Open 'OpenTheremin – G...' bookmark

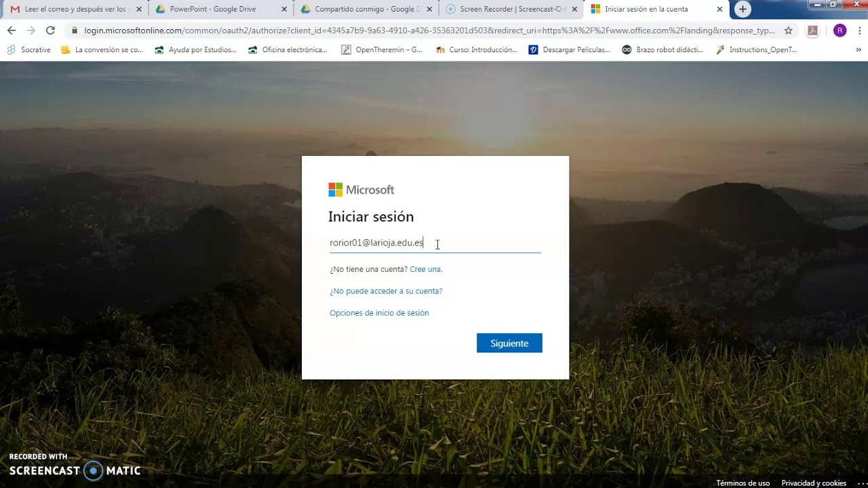[381, 49]
